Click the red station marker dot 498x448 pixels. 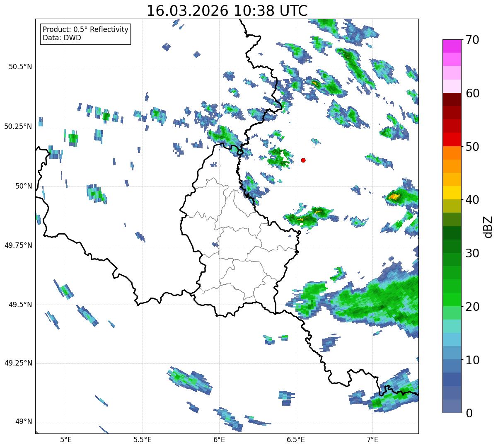click(x=303, y=160)
